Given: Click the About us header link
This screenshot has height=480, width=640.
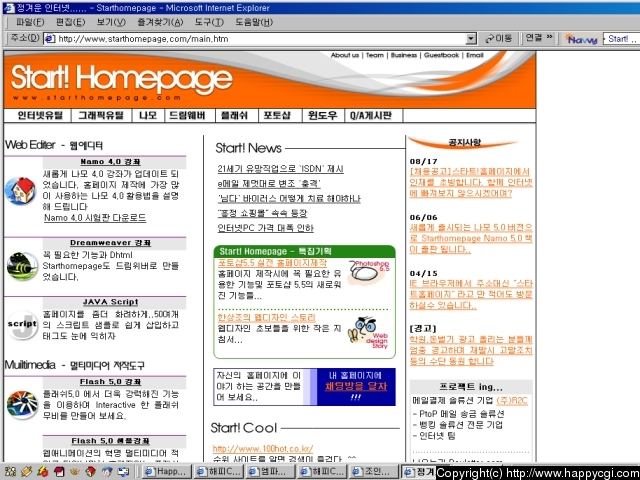Looking at the screenshot, I should pyautogui.click(x=345, y=55).
